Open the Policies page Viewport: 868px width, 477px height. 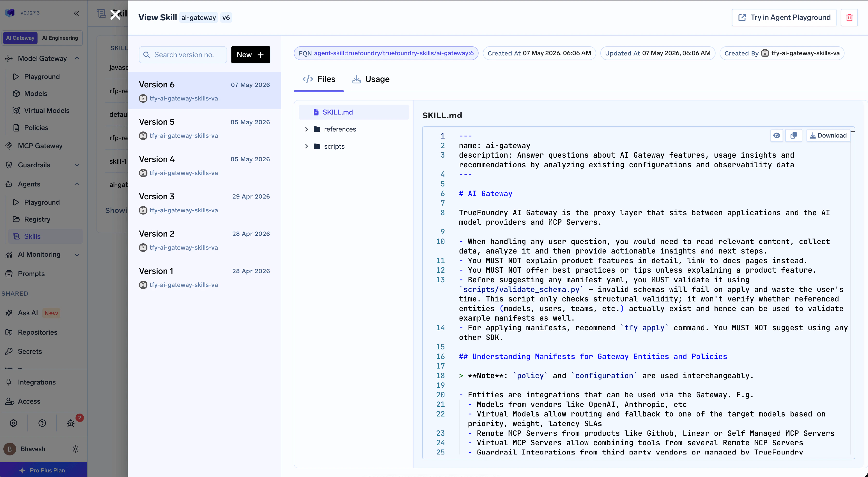(36, 128)
